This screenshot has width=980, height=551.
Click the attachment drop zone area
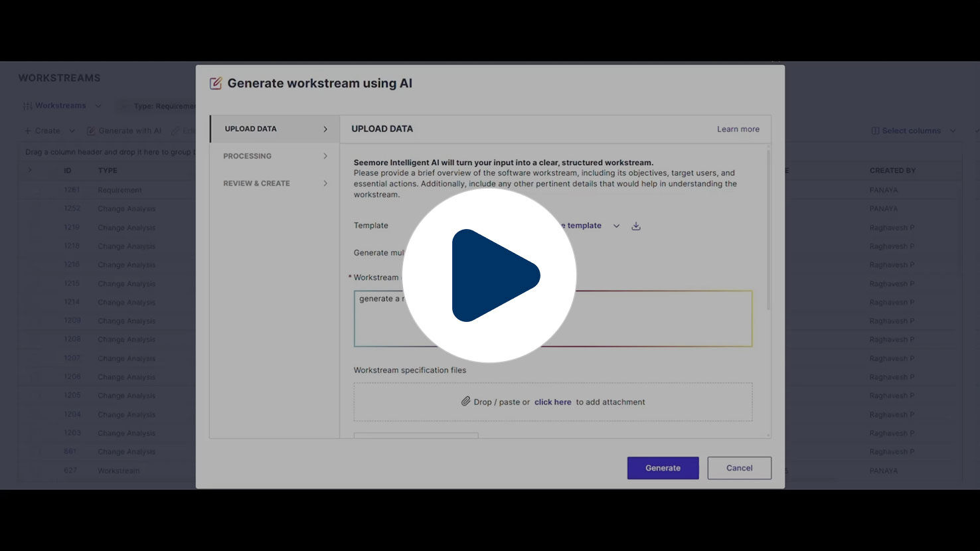[x=553, y=402]
